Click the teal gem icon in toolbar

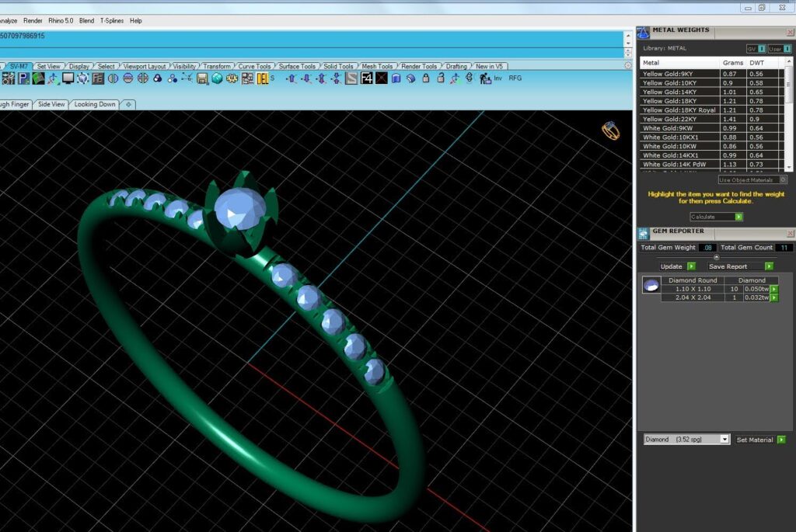pos(218,78)
